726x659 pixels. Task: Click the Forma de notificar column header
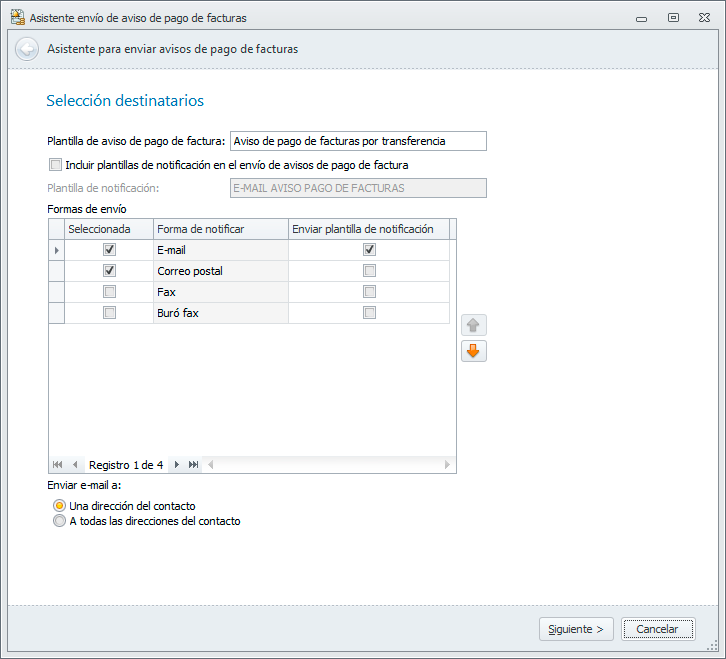tap(221, 229)
